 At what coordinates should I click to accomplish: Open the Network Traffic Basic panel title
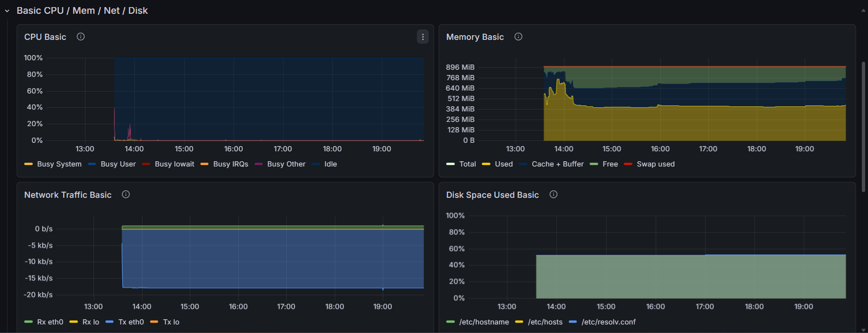click(x=68, y=195)
